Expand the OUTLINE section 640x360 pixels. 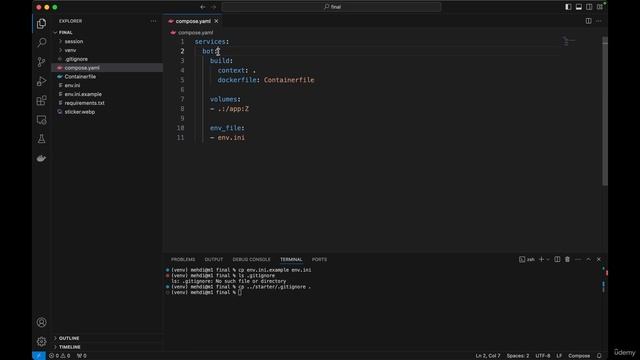point(69,338)
